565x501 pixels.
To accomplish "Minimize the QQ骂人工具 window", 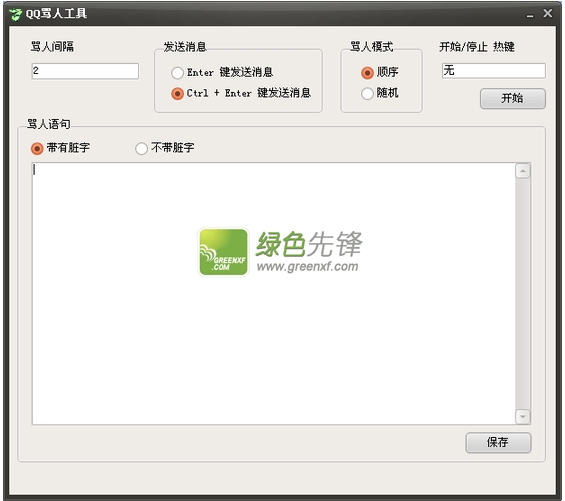I will coord(530,15).
